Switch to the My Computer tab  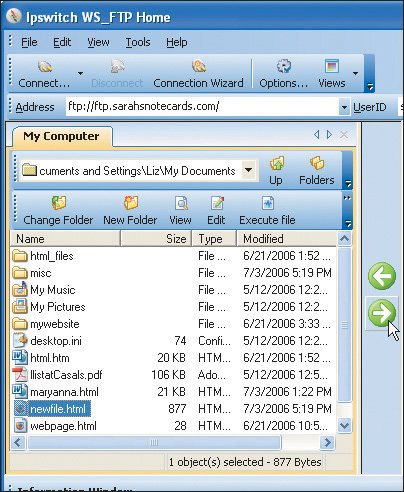coord(62,136)
